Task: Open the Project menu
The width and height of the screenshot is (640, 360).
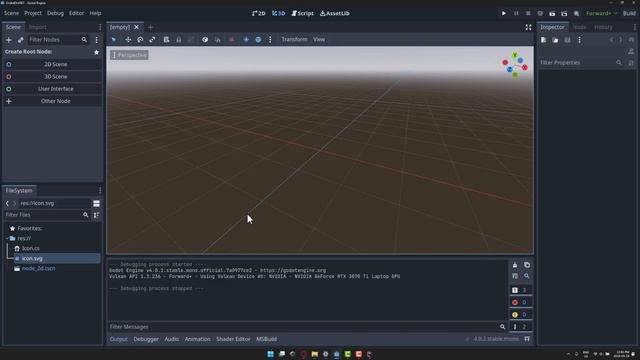Action: pyautogui.click(x=33, y=13)
